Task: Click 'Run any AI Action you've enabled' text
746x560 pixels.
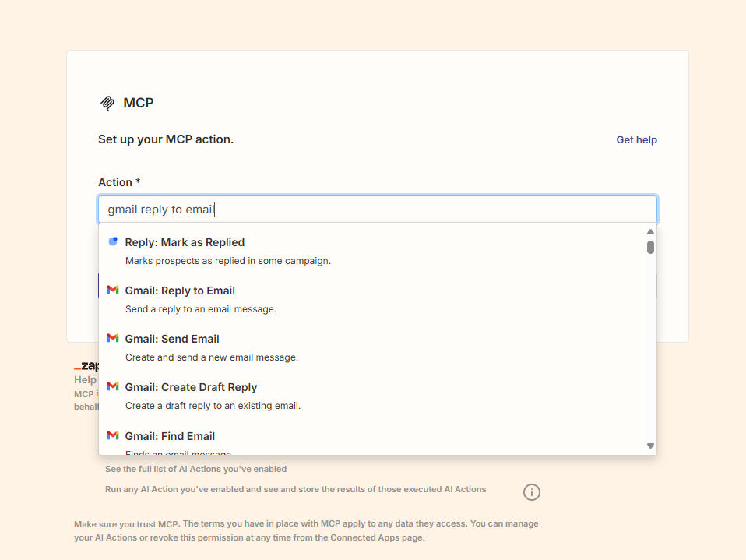Action: click(295, 489)
